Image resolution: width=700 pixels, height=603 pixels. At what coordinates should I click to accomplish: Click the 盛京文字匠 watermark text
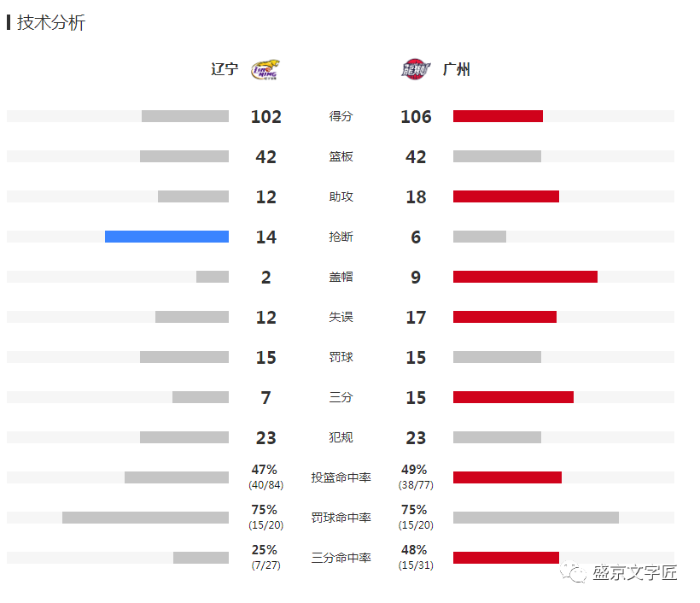[635, 572]
